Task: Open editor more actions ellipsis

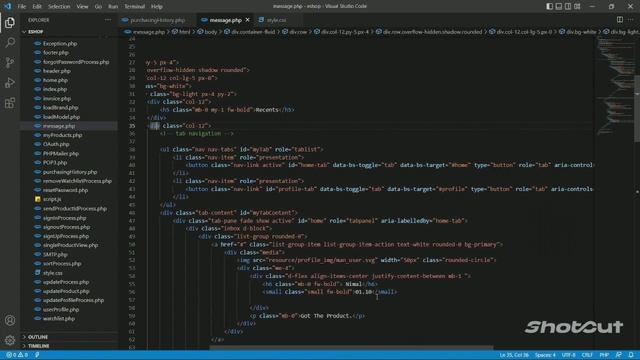Action: [x=631, y=20]
